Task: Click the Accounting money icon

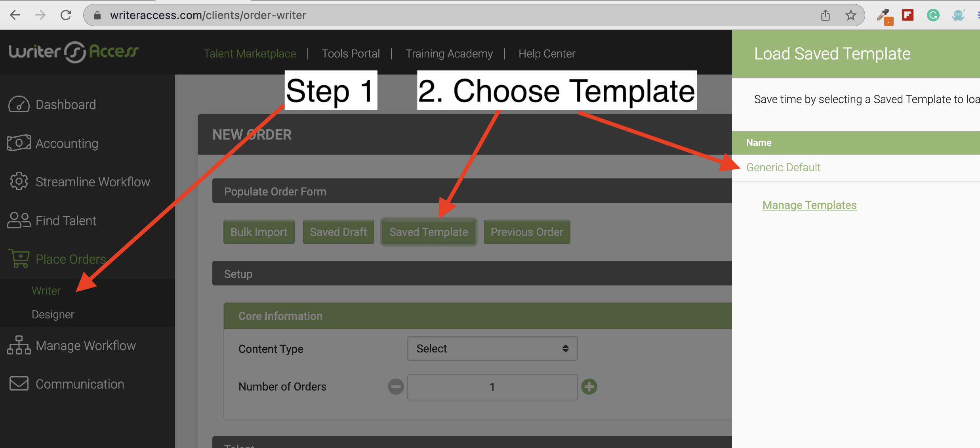Action: [19, 143]
